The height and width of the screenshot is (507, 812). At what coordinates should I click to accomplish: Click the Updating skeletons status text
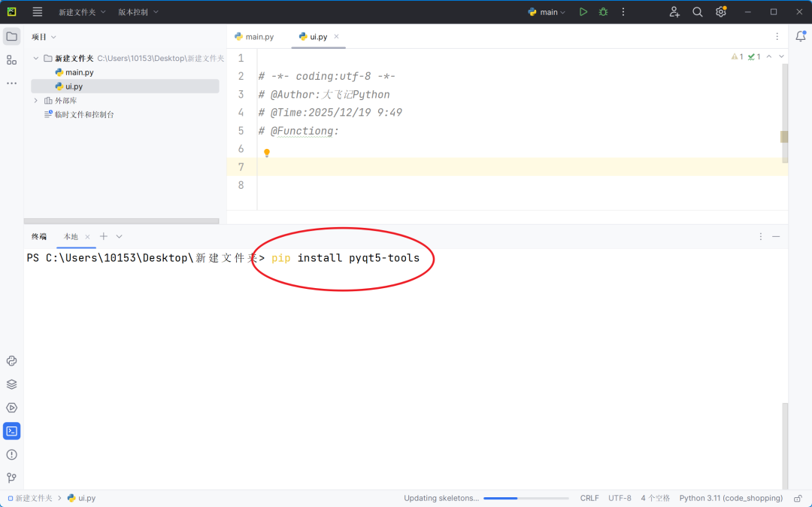point(441,498)
